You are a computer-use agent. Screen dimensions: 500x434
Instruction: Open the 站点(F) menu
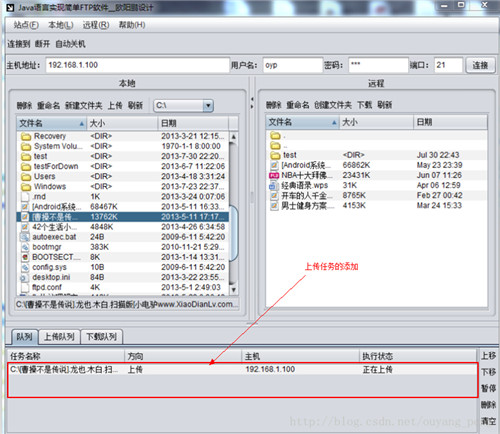pos(26,25)
